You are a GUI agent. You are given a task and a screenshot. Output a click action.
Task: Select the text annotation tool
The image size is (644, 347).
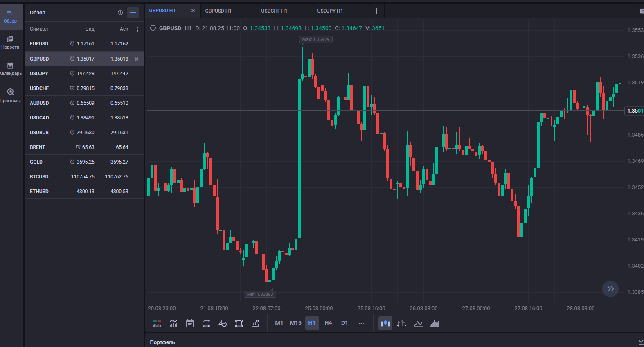click(x=239, y=323)
